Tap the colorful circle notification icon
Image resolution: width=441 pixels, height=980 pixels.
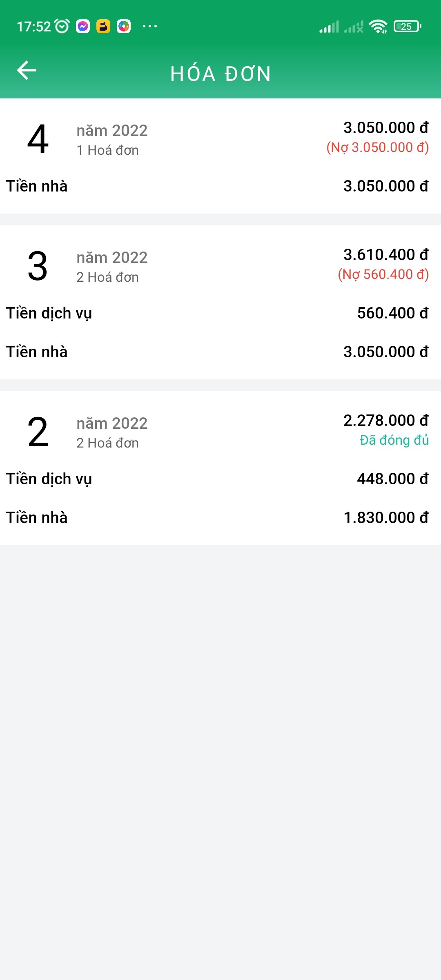124,27
